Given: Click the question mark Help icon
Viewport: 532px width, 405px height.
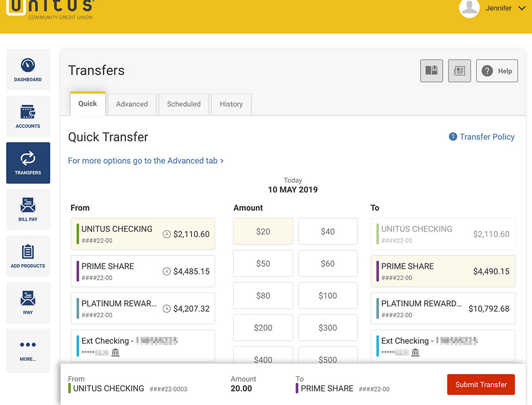Looking at the screenshot, I should [x=487, y=71].
